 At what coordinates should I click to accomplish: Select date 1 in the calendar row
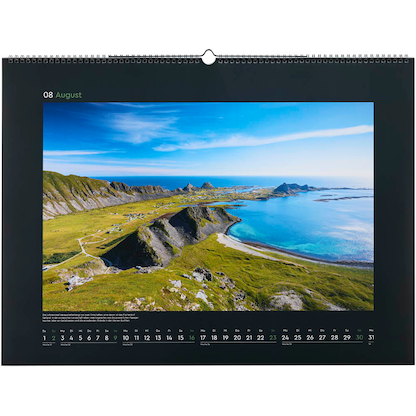click(x=44, y=338)
